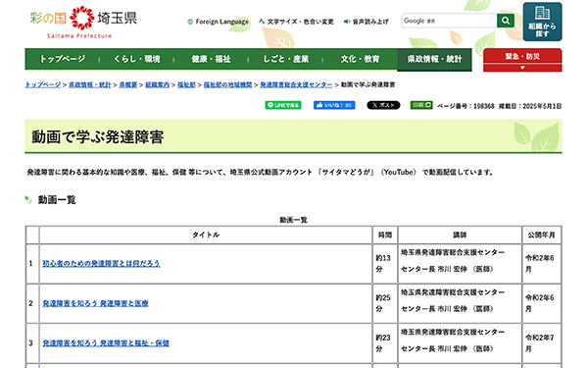588x368 pixels.
Task: Open the 健康・福祉 menu
Action: (x=211, y=59)
